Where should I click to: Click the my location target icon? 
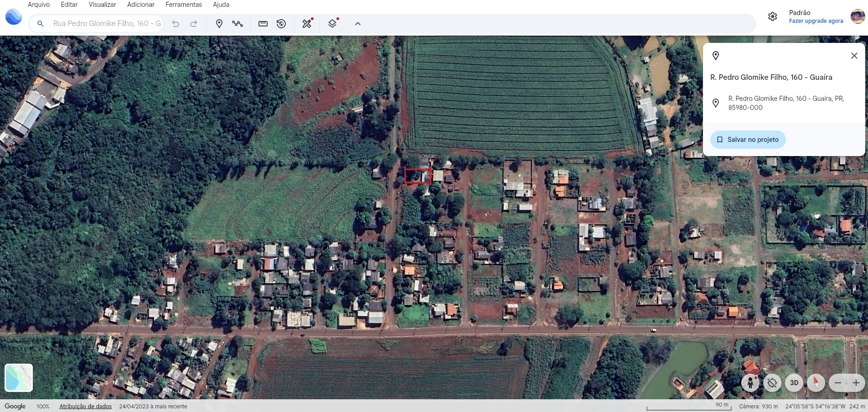pyautogui.click(x=772, y=383)
